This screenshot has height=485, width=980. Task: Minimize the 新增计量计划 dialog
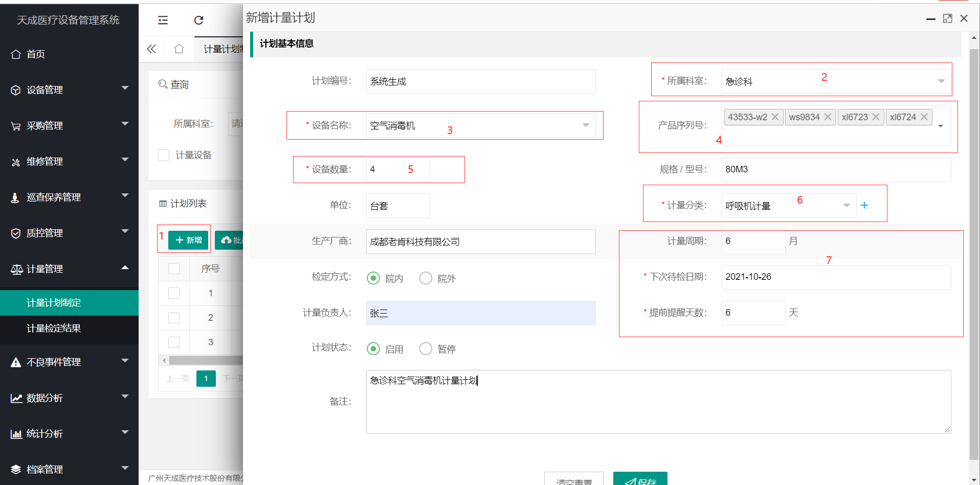(931, 19)
